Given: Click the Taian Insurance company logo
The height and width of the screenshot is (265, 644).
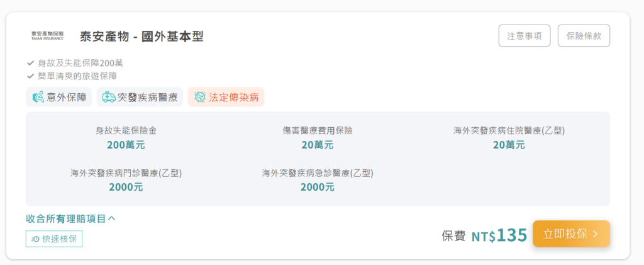Looking at the screenshot, I should point(47,36).
